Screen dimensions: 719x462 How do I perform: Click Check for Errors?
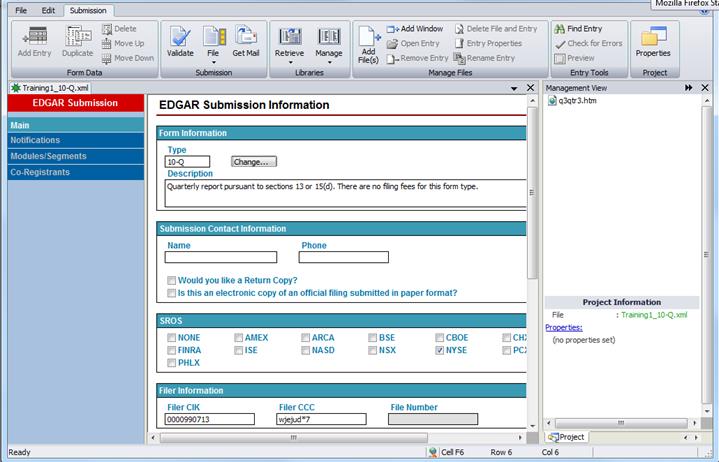pyautogui.click(x=588, y=44)
